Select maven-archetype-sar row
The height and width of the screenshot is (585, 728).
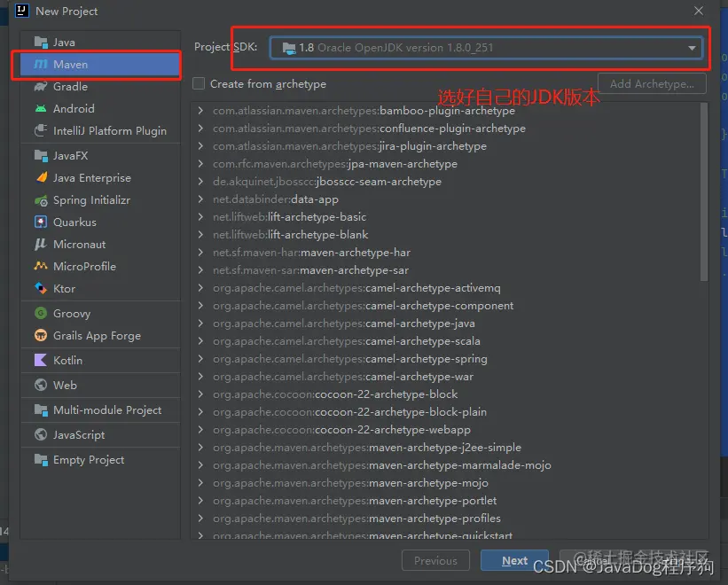click(x=446, y=270)
